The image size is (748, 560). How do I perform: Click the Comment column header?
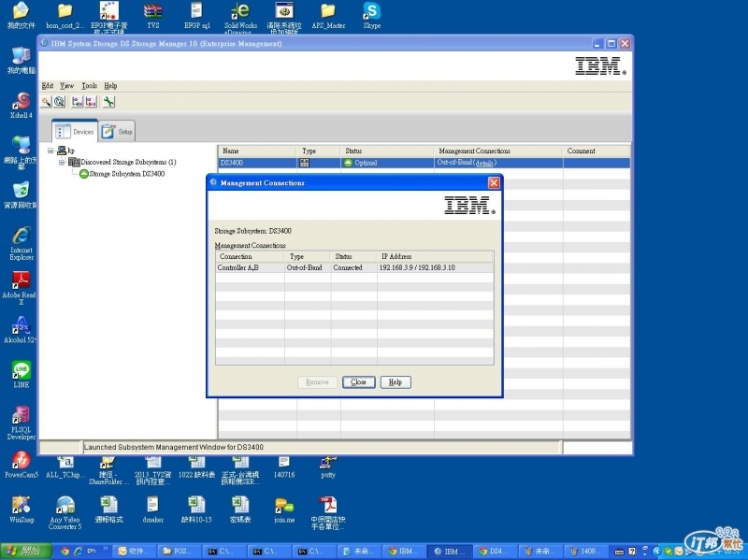tap(597, 151)
